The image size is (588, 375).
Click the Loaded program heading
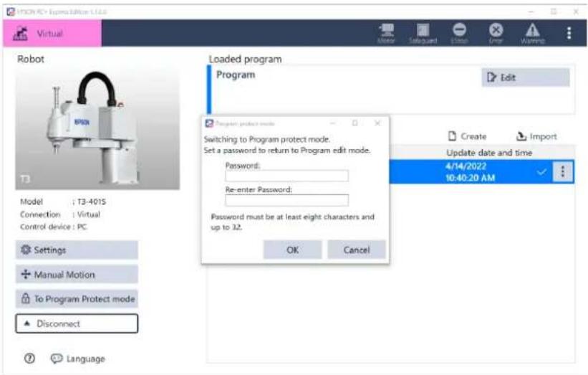click(245, 60)
